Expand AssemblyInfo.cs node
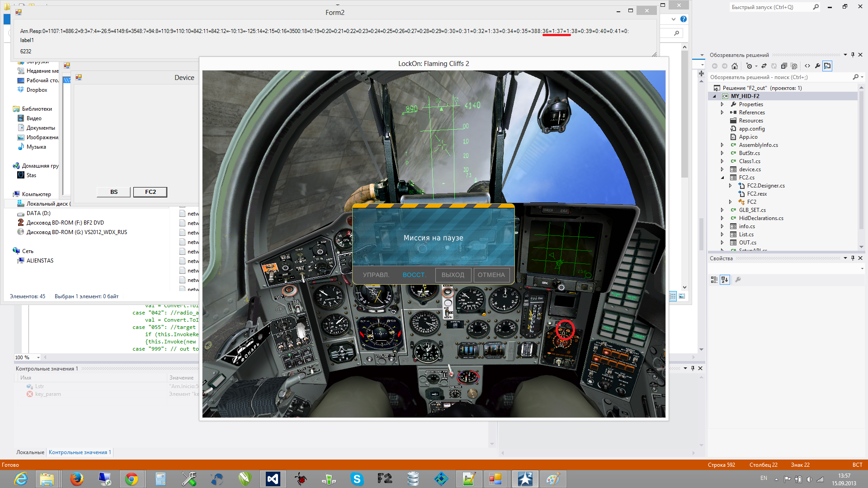The width and height of the screenshot is (868, 488). 722,145
